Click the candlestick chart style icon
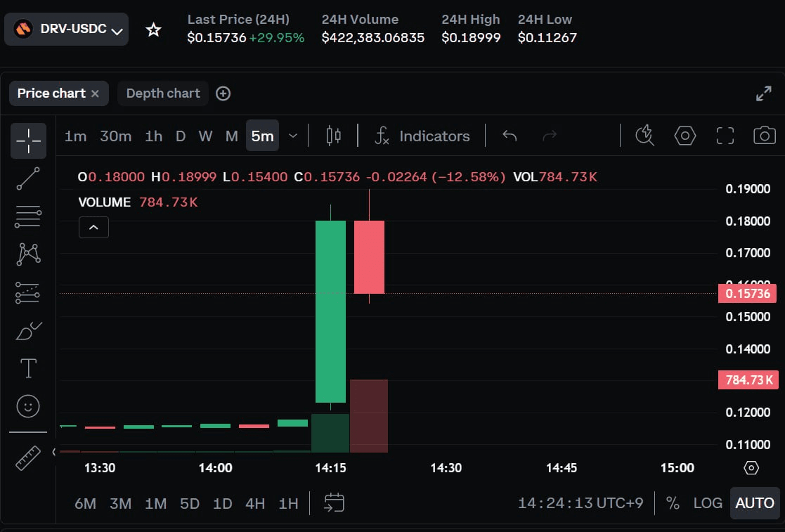The width and height of the screenshot is (785, 532). [x=333, y=136]
